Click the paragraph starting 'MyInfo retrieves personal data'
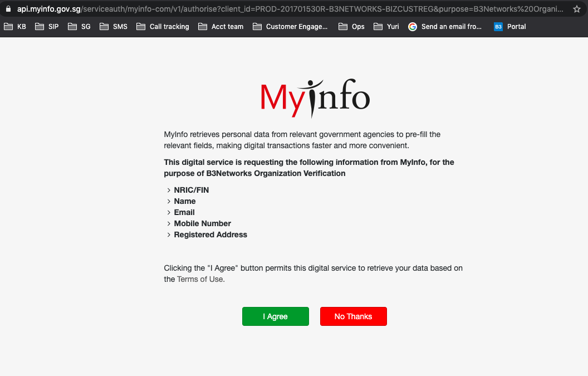 coord(302,140)
